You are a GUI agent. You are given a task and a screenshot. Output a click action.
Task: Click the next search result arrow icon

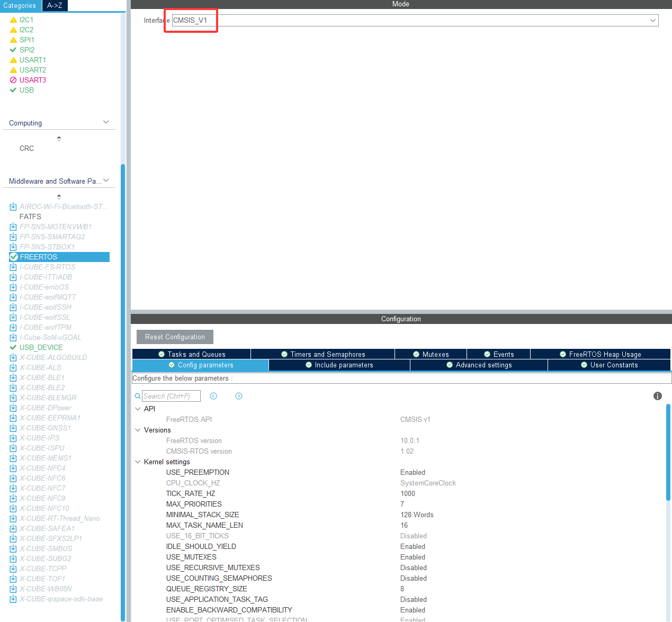tap(239, 396)
